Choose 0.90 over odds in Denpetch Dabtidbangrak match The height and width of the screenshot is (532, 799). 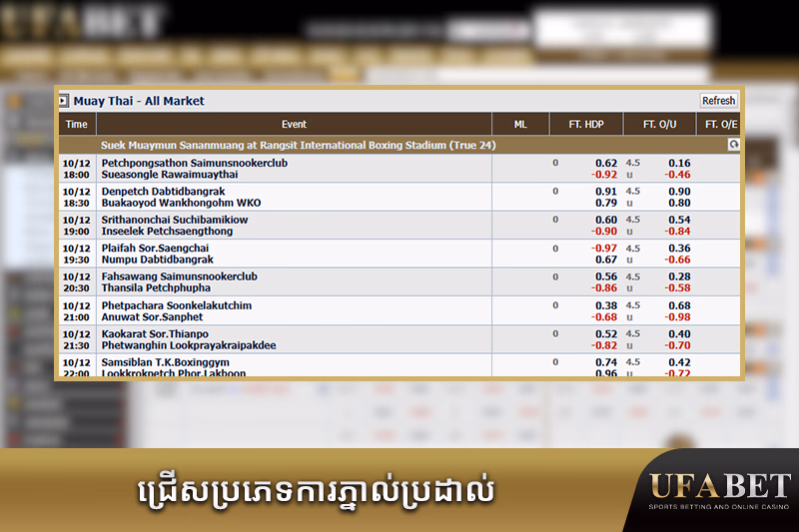coord(679,192)
